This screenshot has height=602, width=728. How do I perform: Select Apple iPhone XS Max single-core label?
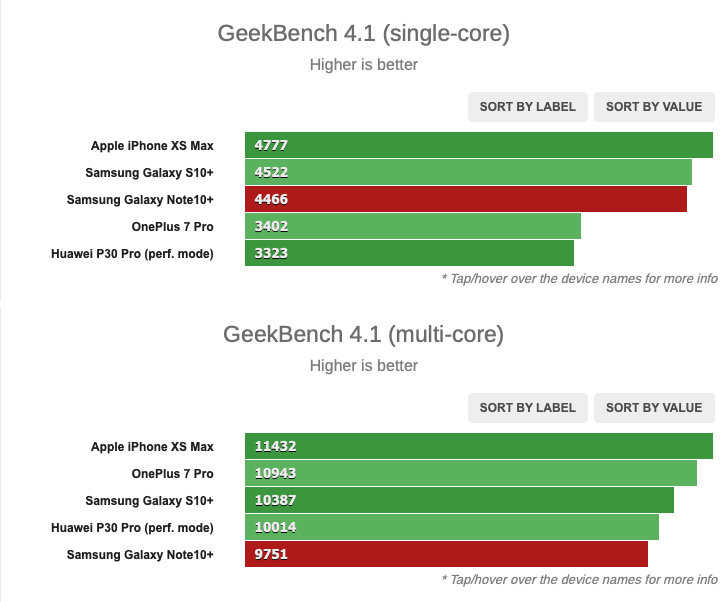click(x=152, y=146)
